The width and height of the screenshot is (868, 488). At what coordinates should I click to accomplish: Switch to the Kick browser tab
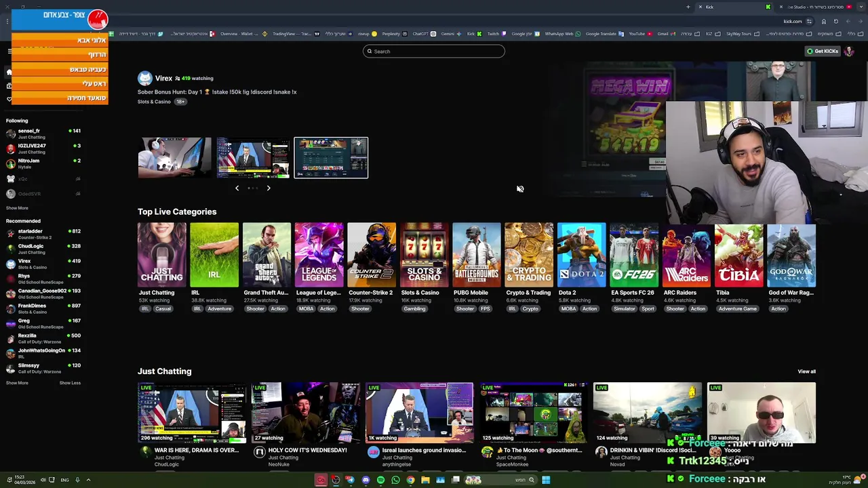pyautogui.click(x=736, y=7)
